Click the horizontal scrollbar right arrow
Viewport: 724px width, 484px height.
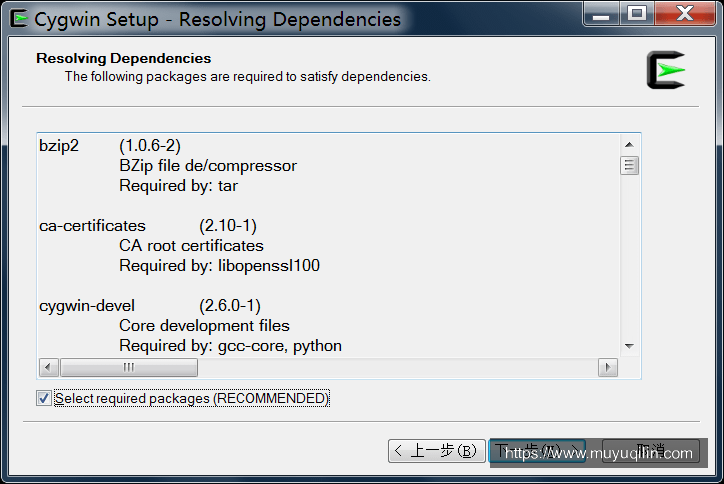(608, 368)
